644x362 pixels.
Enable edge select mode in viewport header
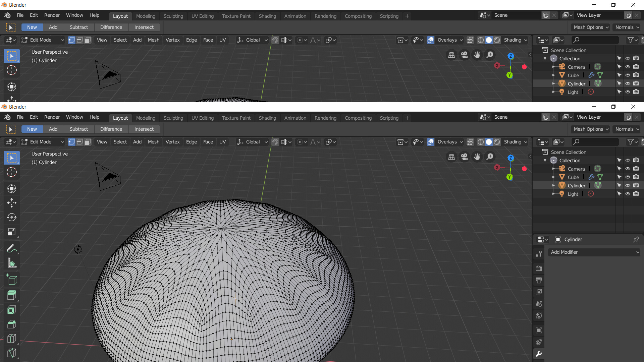[79, 142]
